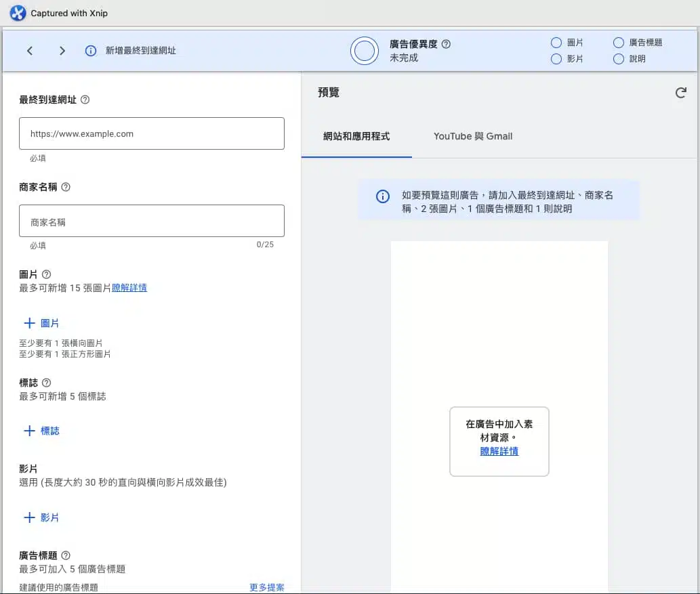Open help icon beside 圖片 label
700x594 pixels.
pos(47,274)
